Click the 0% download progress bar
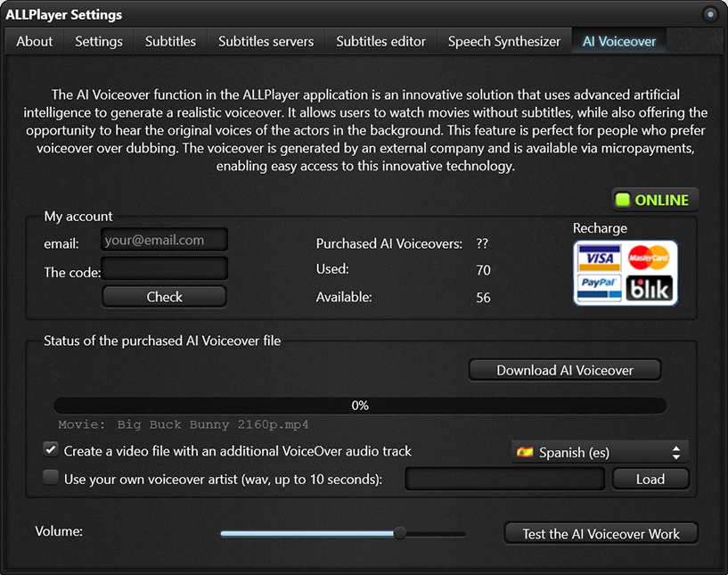 click(360, 406)
